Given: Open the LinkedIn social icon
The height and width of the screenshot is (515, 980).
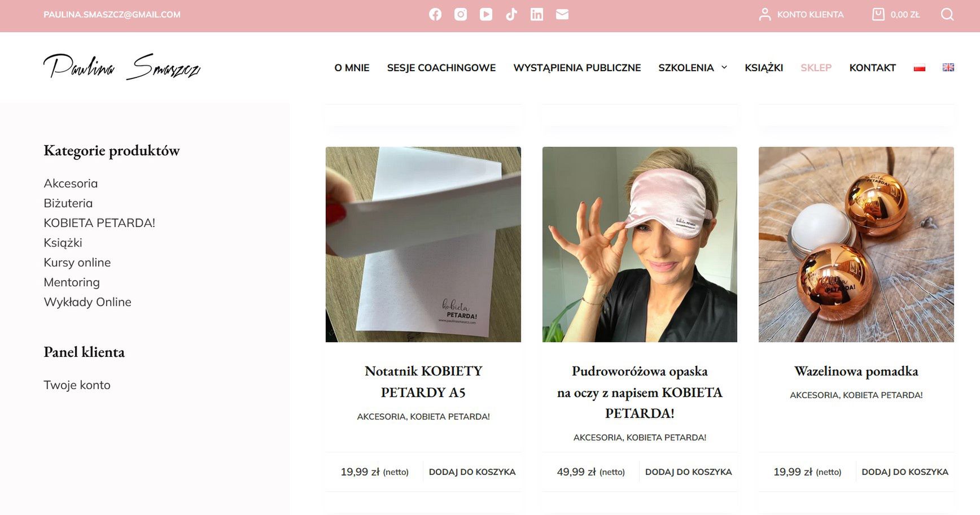Looking at the screenshot, I should click(x=537, y=15).
